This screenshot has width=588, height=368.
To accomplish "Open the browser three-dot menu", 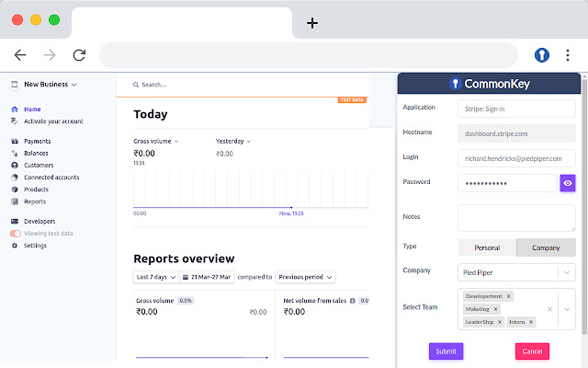I will tap(568, 55).
